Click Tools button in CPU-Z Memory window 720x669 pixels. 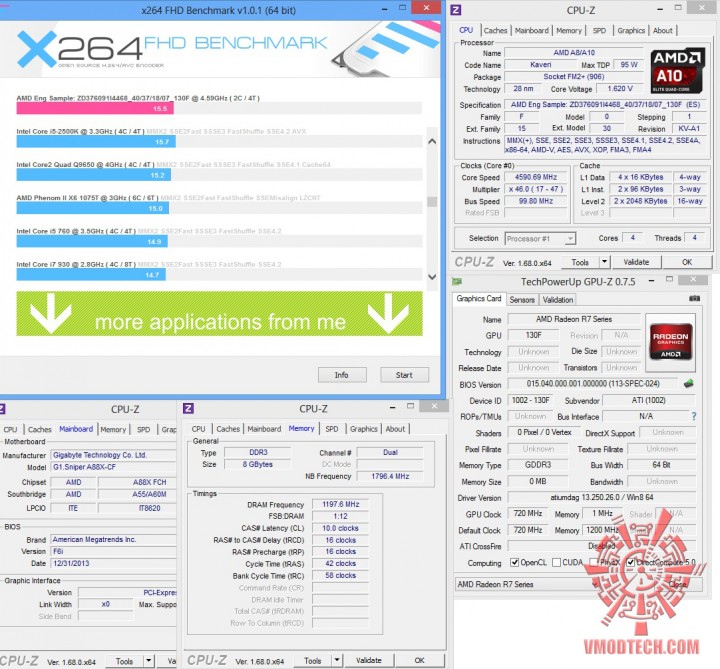(313, 660)
